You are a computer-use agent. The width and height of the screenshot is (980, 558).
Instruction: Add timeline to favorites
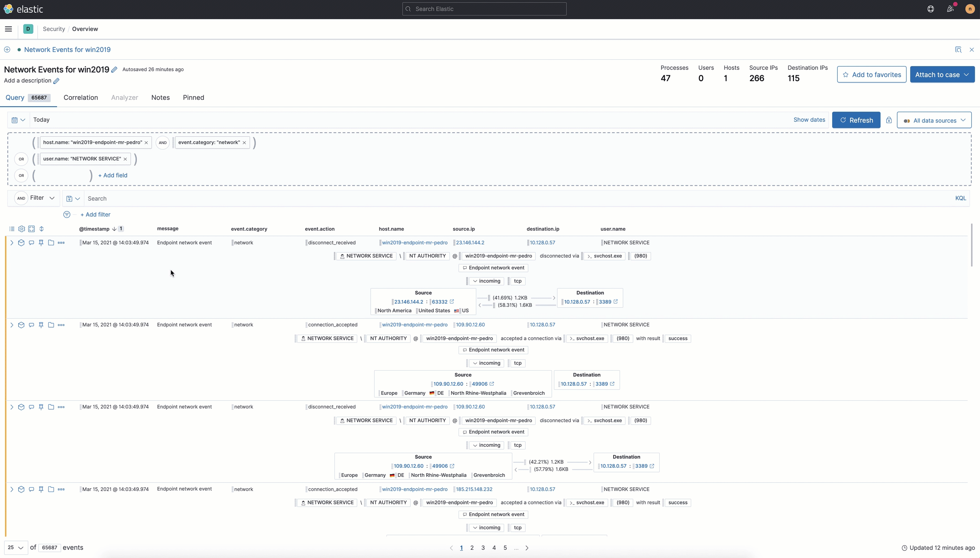tap(871, 74)
